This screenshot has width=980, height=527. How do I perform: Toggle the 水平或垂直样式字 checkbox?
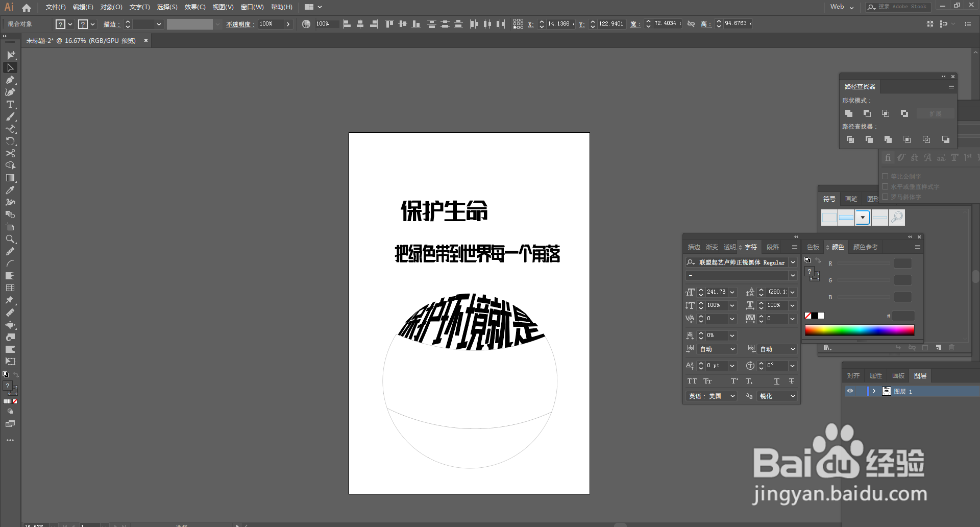885,186
